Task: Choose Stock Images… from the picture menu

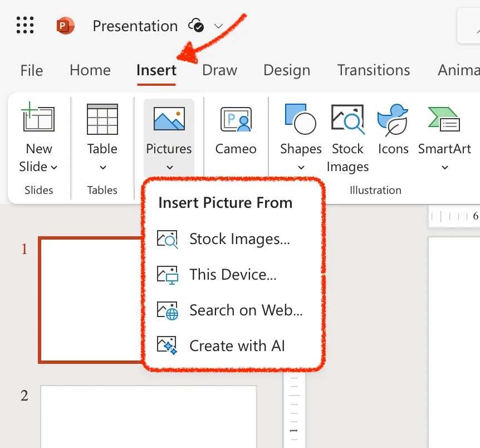Action: (234, 239)
